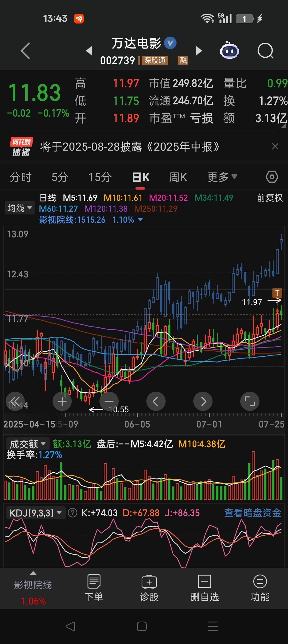
Task: Open 下单 order placement
Action: tap(94, 588)
